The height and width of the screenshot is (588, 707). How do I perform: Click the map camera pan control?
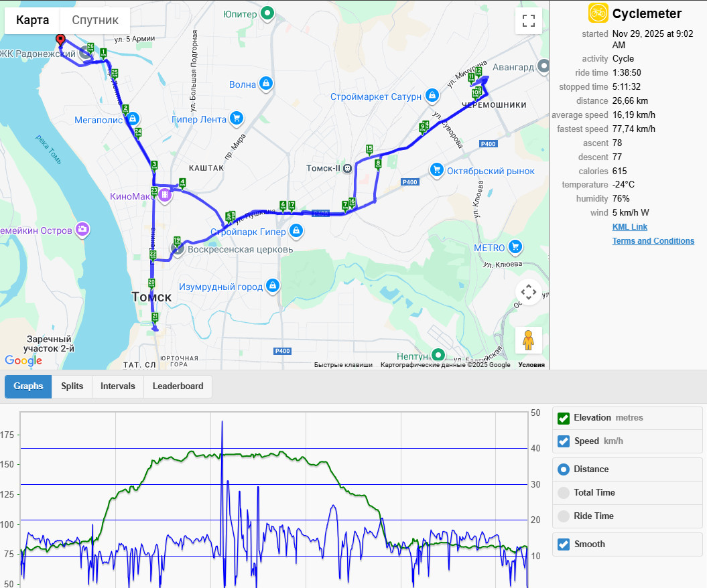point(529,293)
